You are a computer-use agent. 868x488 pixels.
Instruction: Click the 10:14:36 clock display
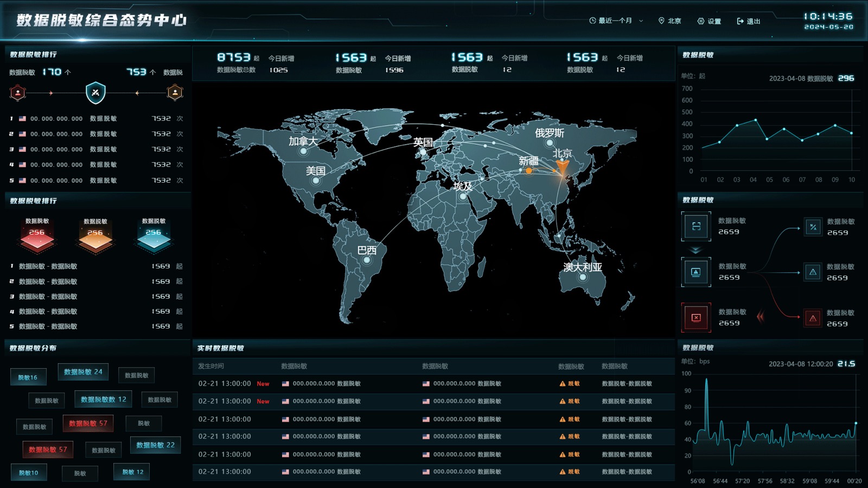(x=828, y=16)
